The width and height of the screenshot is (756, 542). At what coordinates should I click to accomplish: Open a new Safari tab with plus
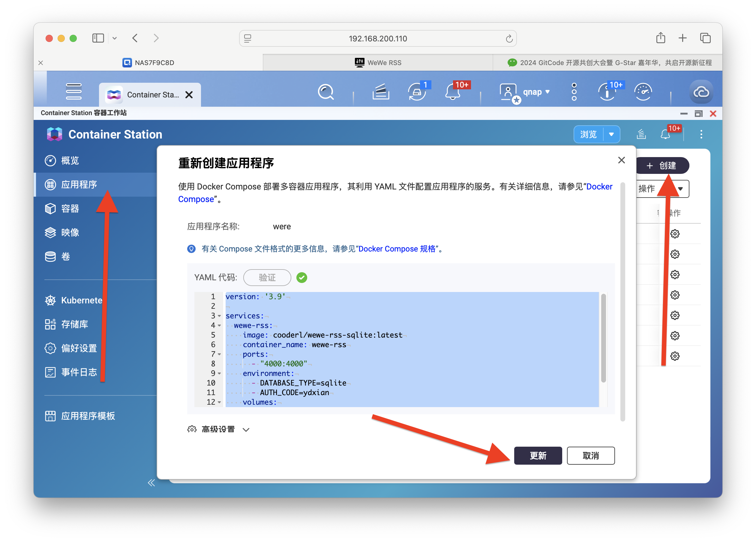click(682, 38)
